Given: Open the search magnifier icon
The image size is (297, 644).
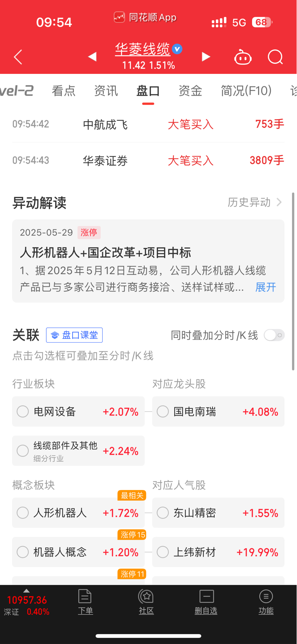Looking at the screenshot, I should pyautogui.click(x=275, y=57).
